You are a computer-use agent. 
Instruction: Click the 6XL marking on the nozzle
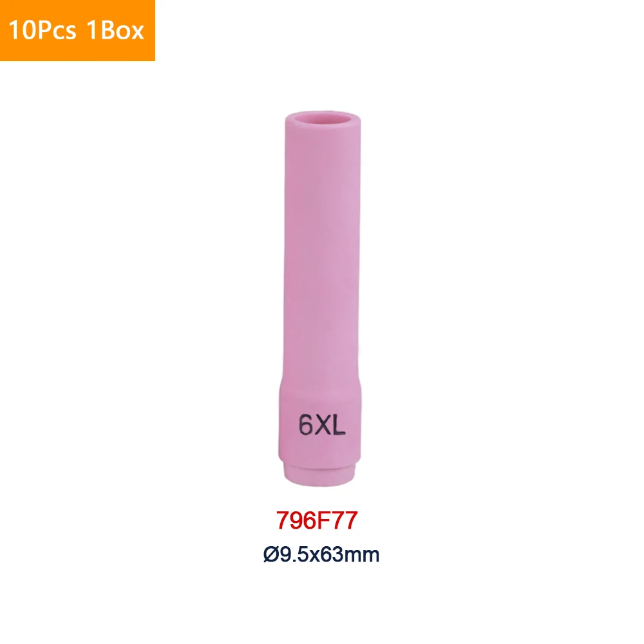322,424
